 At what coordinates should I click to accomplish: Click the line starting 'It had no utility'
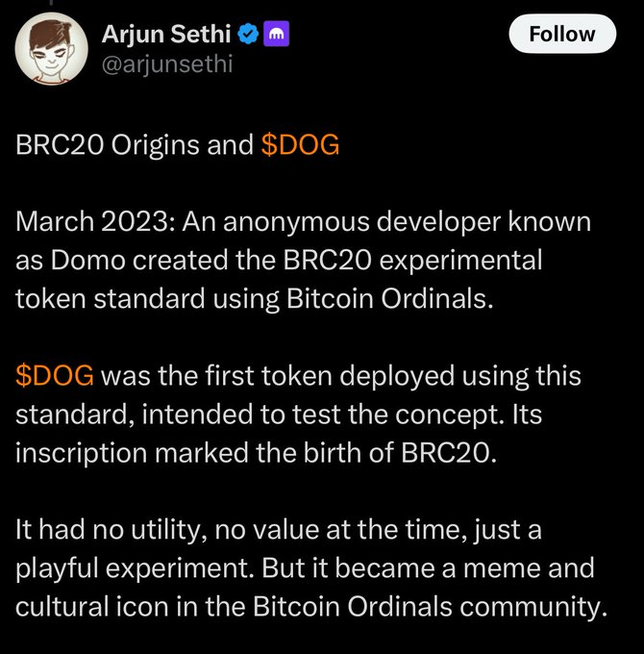[279, 530]
